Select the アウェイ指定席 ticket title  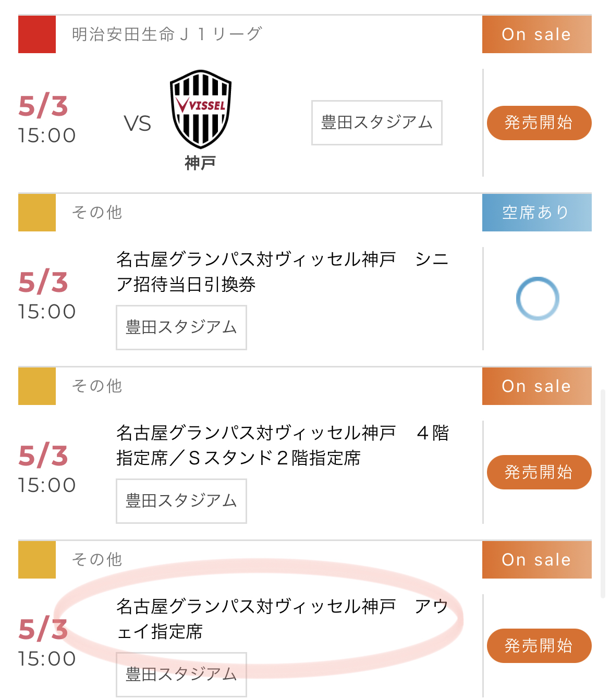[282, 619]
